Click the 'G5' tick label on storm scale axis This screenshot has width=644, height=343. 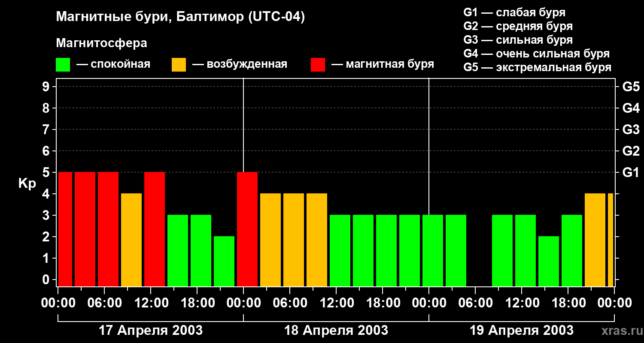(631, 87)
